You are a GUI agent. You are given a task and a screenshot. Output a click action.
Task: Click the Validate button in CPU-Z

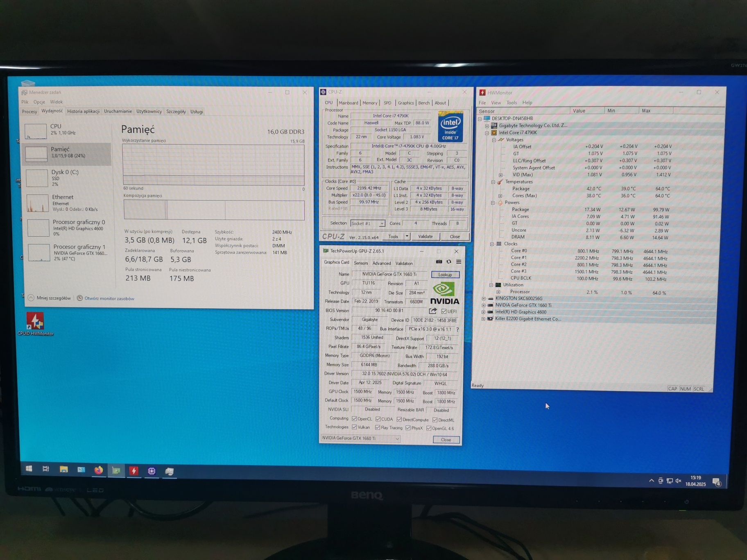click(x=426, y=236)
